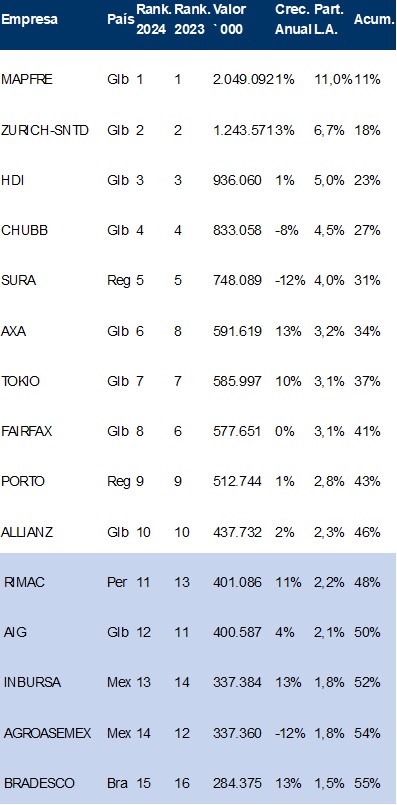Viewport: 397px width, 805px height.
Task: Select AXA's value 591.619
Action: coord(237,331)
